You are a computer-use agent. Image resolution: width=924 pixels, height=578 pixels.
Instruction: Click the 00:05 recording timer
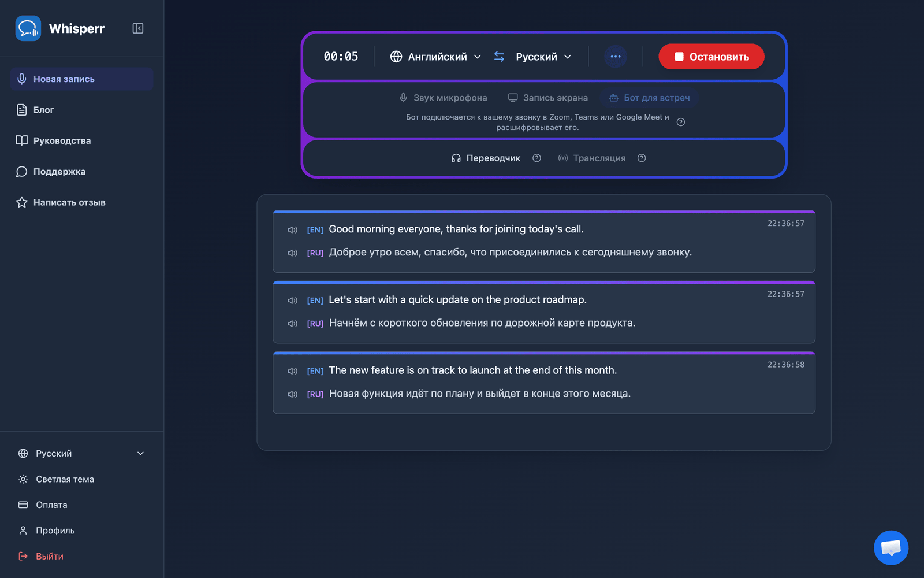click(x=341, y=57)
